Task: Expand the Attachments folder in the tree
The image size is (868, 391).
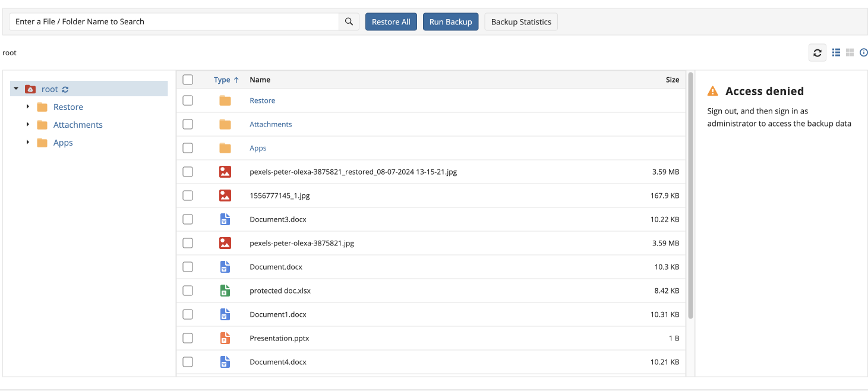Action: click(x=27, y=124)
